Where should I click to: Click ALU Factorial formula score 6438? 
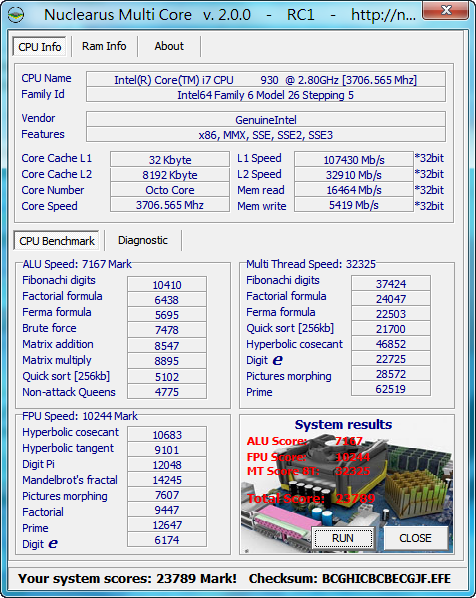click(x=167, y=300)
